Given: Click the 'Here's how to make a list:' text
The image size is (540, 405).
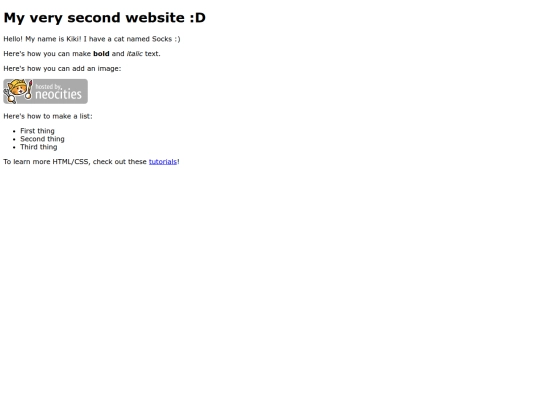Looking at the screenshot, I should [48, 116].
